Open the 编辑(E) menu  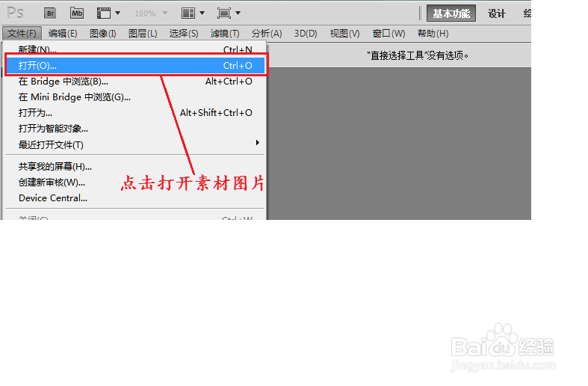tap(63, 34)
